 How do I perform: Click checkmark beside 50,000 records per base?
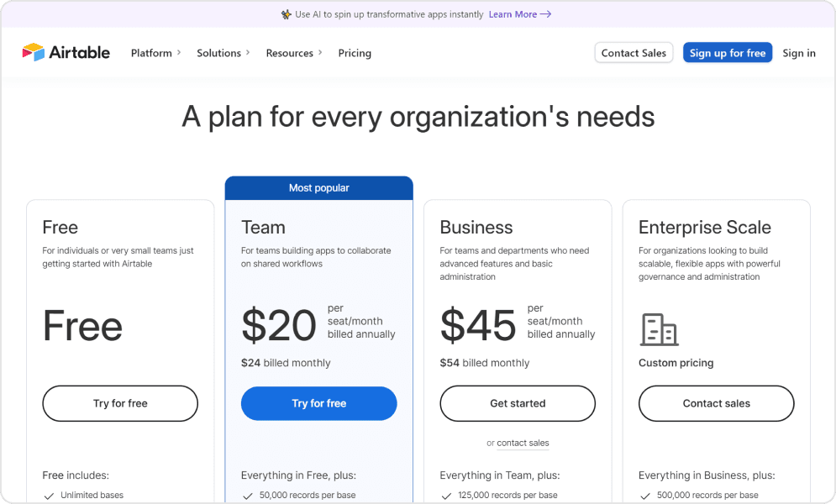[x=247, y=496]
